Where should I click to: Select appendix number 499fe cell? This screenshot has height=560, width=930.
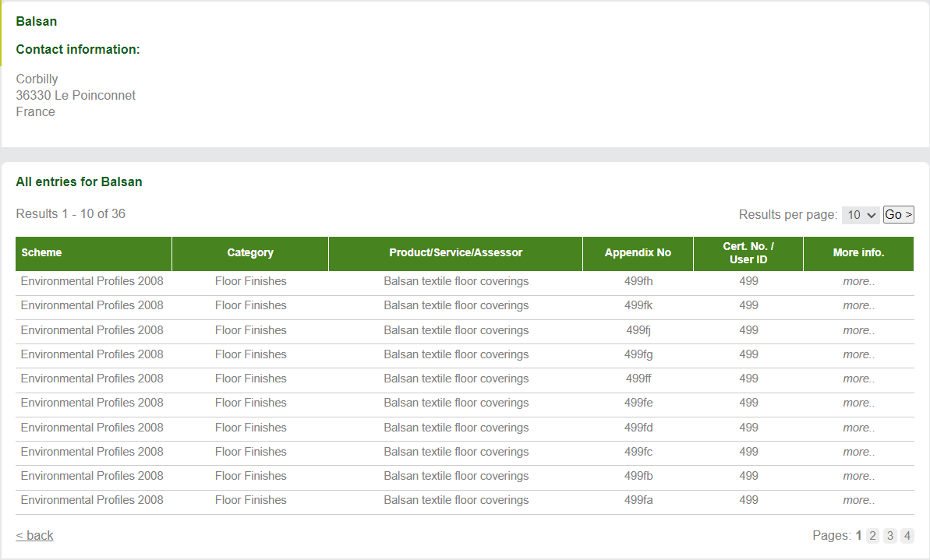[638, 403]
